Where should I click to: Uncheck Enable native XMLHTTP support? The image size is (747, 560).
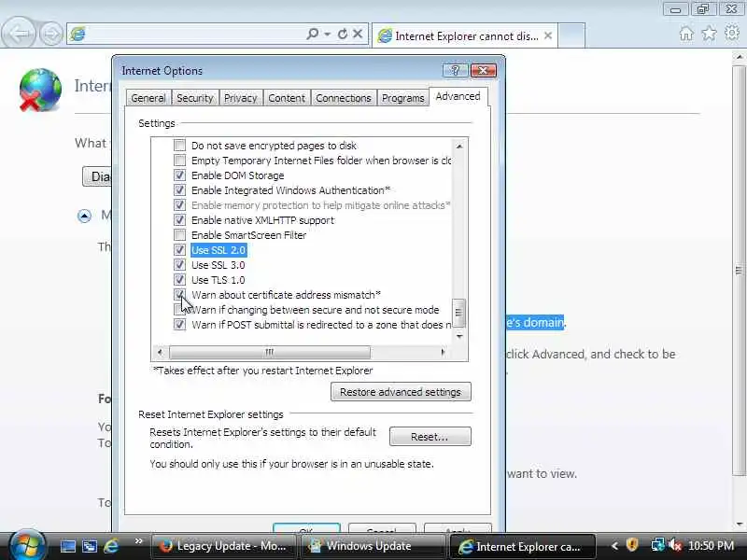[x=179, y=220]
